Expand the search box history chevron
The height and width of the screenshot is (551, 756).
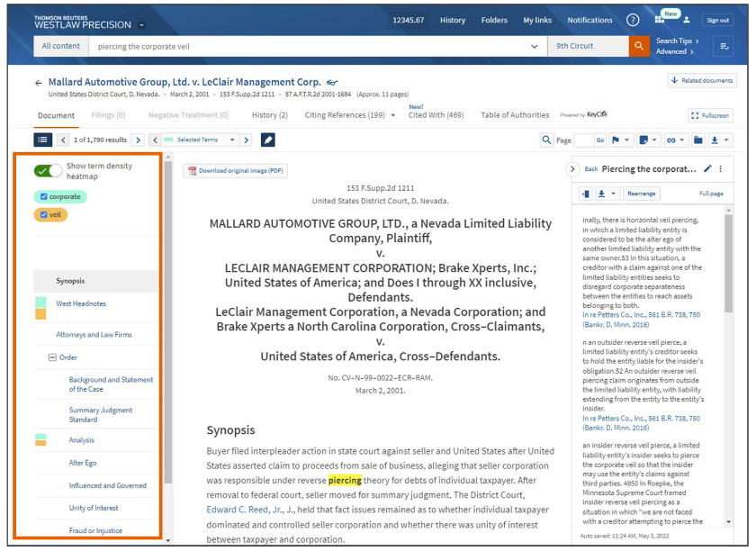click(x=535, y=46)
